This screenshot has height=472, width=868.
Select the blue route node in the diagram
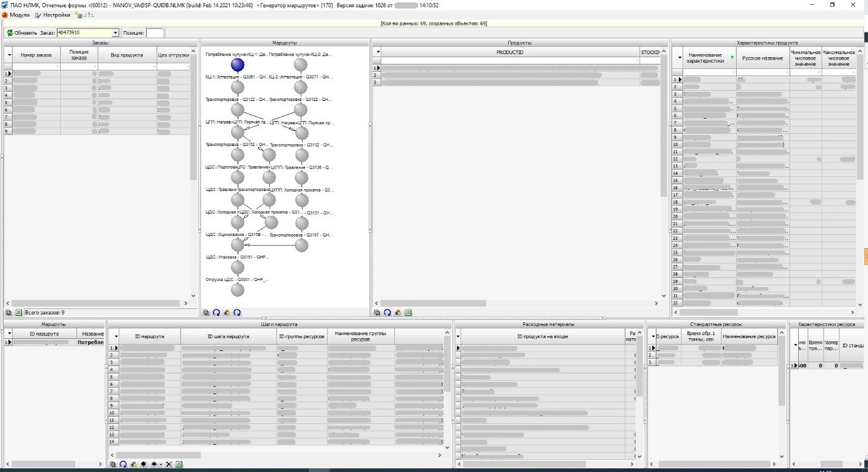[238, 64]
